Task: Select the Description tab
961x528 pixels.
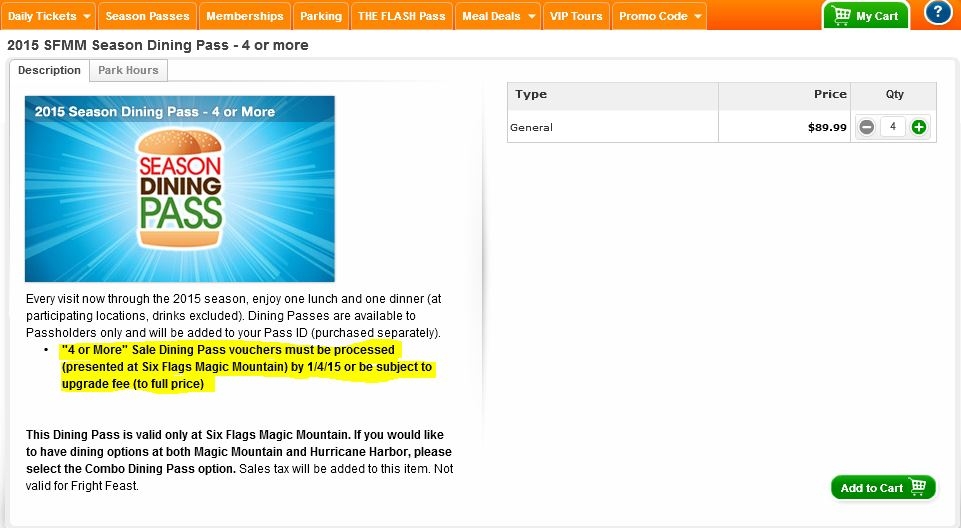Action: (x=49, y=70)
